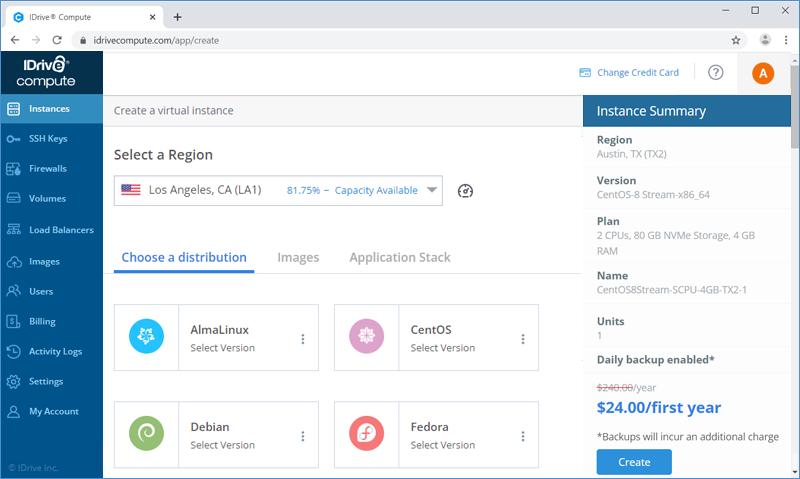The height and width of the screenshot is (479, 800).
Task: Click the SSH Keys key icon
Action: tap(14, 139)
